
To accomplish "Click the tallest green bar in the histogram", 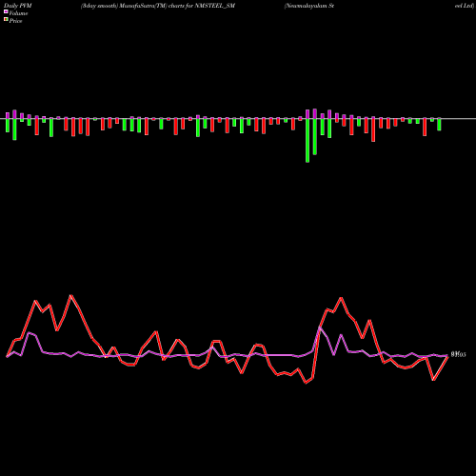I will (307, 141).
